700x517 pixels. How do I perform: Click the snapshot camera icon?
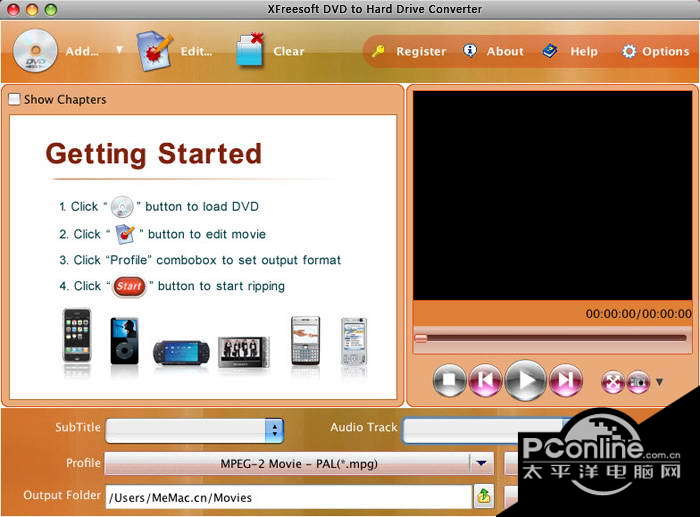(x=638, y=382)
